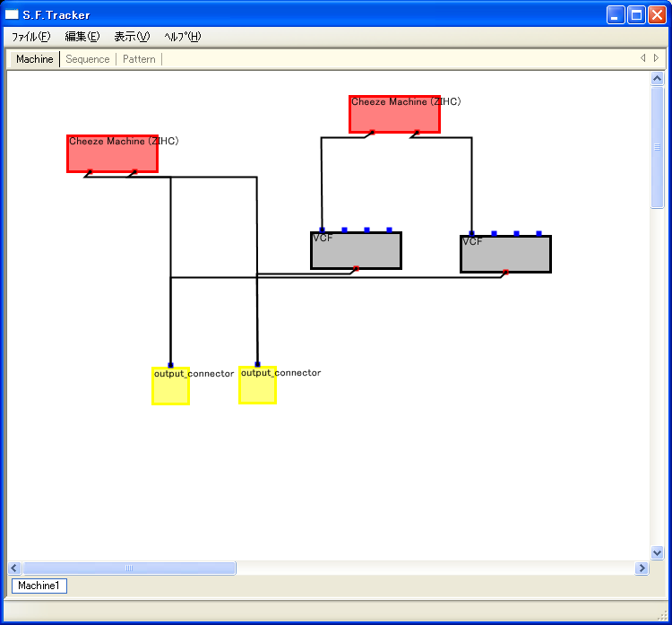The height and width of the screenshot is (625, 672).
Task: Switch to the Sequence tab
Action: (88, 59)
